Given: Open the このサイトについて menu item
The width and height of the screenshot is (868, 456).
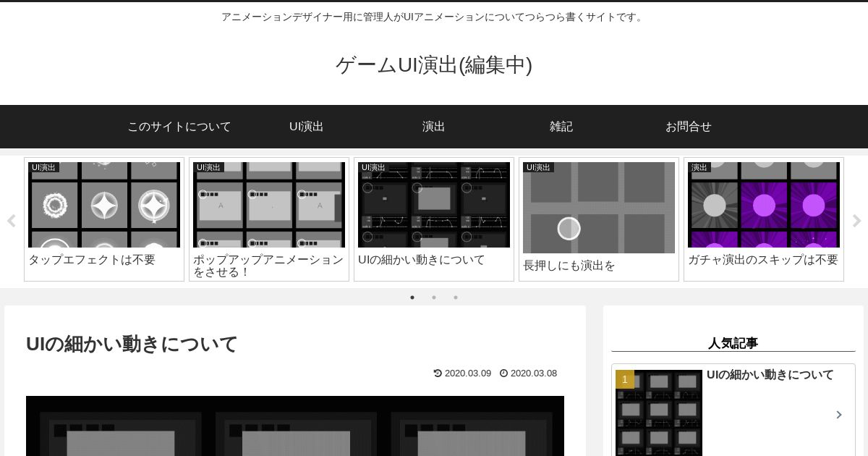Looking at the screenshot, I should click(x=179, y=127).
